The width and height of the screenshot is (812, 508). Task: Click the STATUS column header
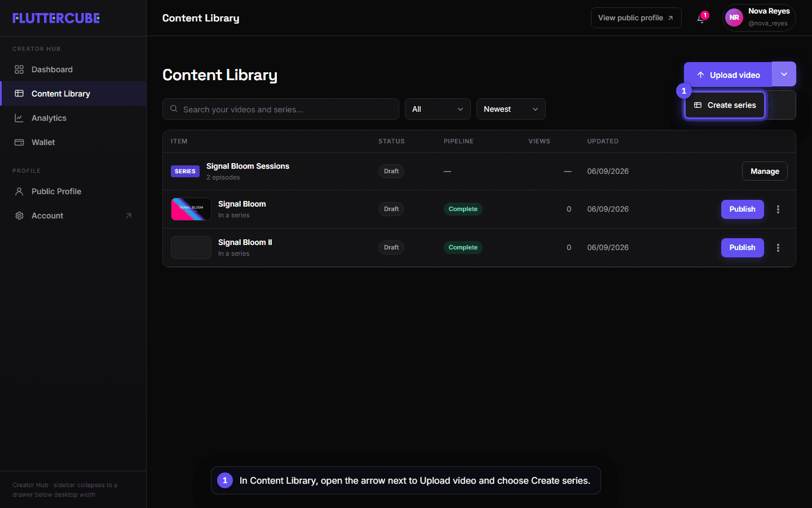pos(391,141)
